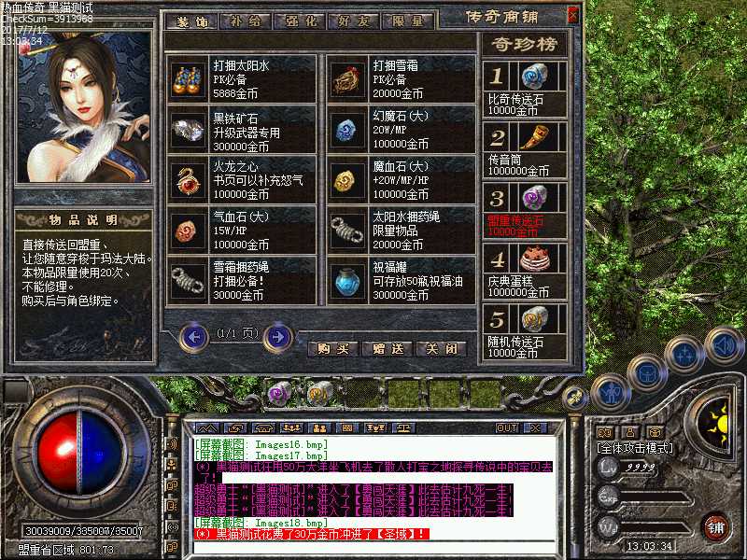This screenshot has height=560, width=747.
Task: Click the speaker icon left of chat box
Action: (x=173, y=444)
